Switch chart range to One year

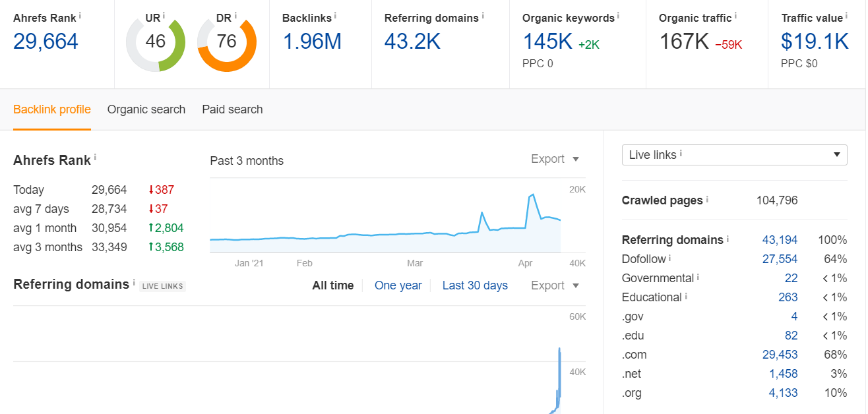398,285
